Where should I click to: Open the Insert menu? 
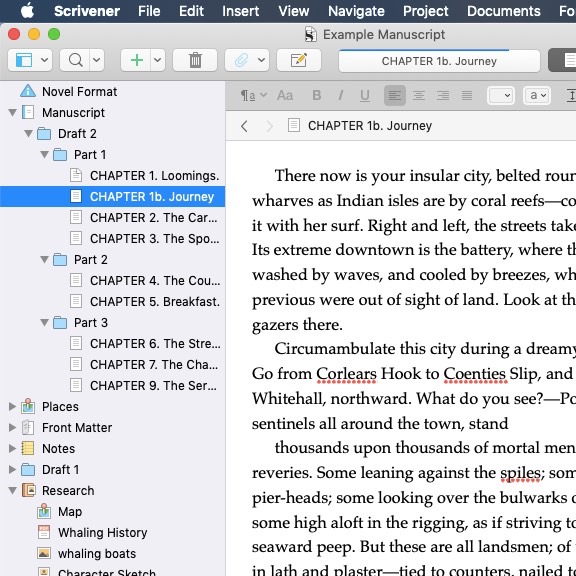(x=241, y=11)
